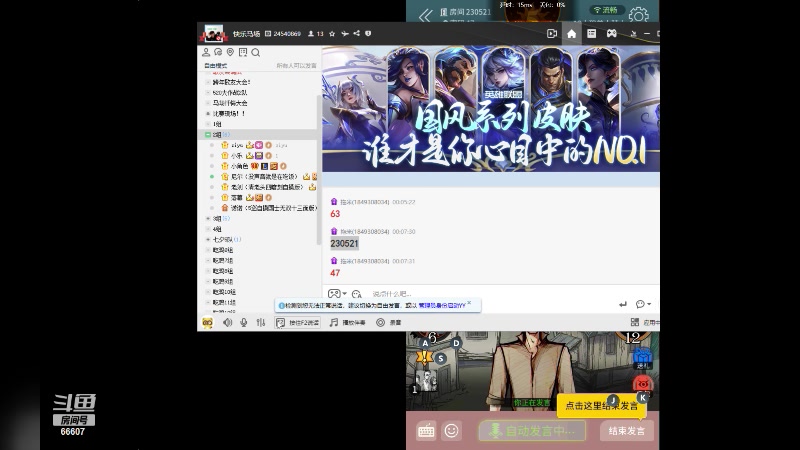This screenshot has height=450, width=800.
Task: Open settings gear in game window
Action: 639,14
